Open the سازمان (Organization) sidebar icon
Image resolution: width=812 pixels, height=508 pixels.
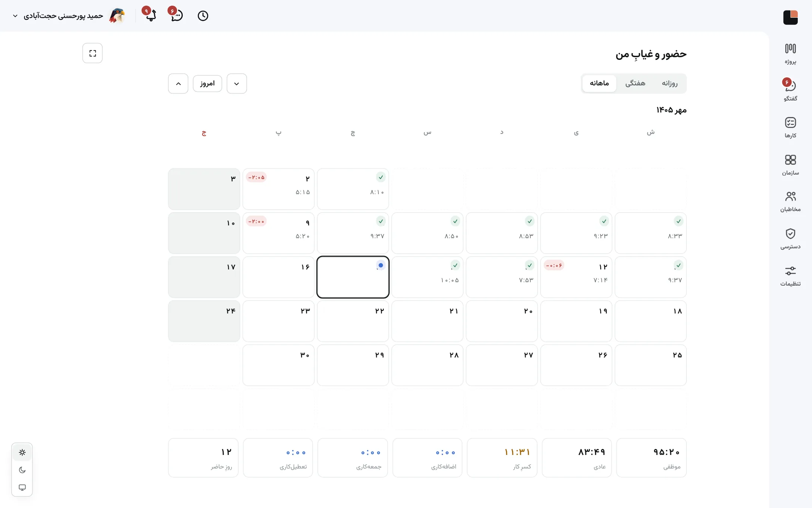pos(790,165)
